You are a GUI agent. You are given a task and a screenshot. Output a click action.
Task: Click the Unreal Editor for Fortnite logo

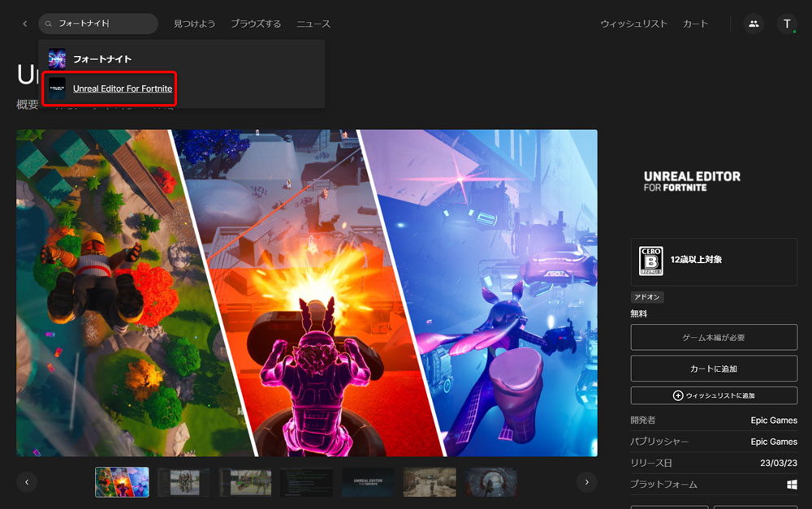692,182
